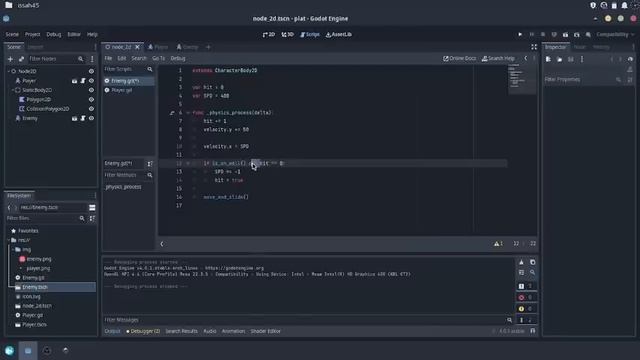Load a resource in Inspector toolbar
Image resolution: width=640 pixels, height=360 pixels.
click(x=560, y=59)
